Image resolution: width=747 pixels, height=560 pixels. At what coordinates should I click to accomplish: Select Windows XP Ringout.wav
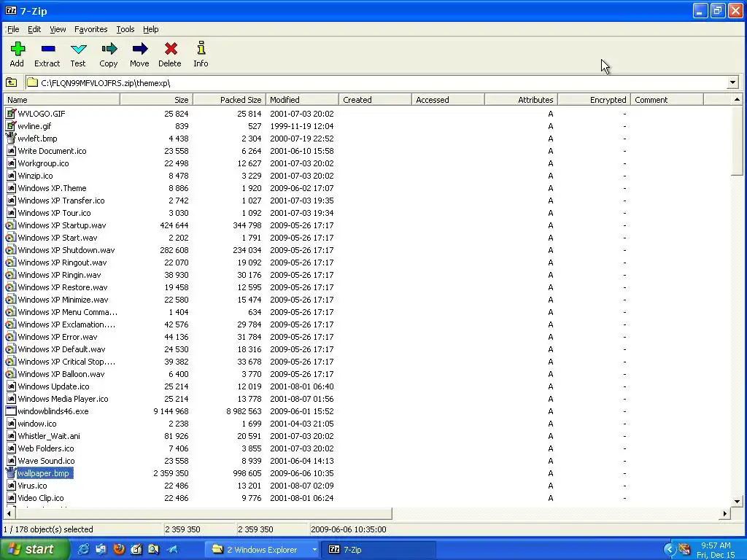coord(62,262)
